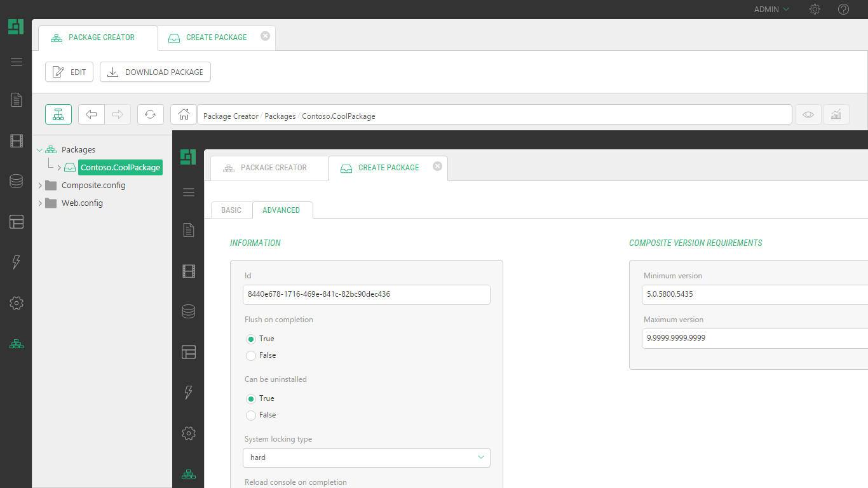868x488 pixels.
Task: Collapse the Packages tree node
Action: [40, 150]
